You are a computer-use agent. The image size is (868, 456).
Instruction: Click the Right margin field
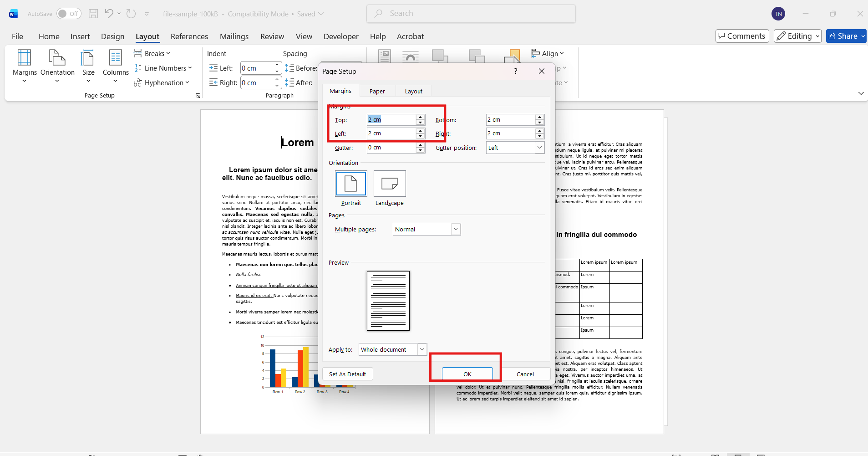click(x=510, y=133)
